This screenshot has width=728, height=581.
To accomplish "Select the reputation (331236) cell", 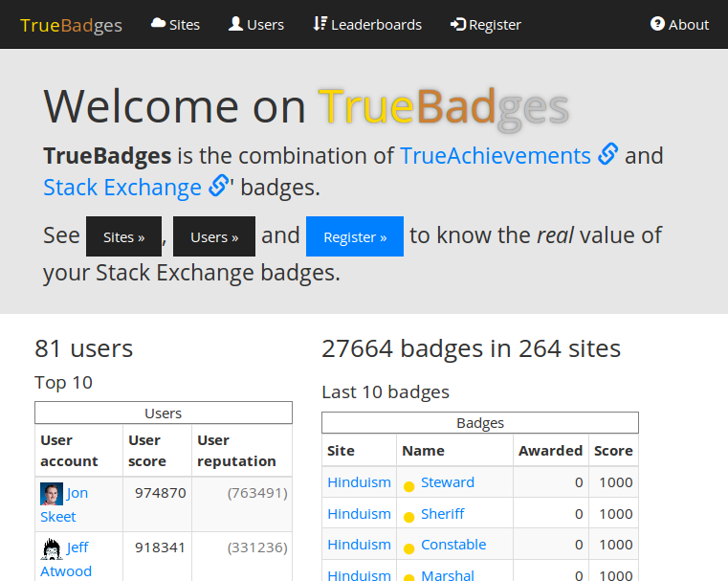I will click(x=242, y=556).
